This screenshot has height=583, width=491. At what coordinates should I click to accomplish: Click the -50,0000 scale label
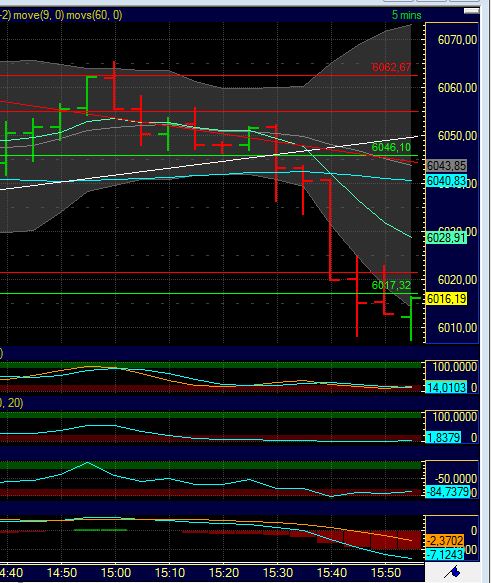pyautogui.click(x=456, y=479)
